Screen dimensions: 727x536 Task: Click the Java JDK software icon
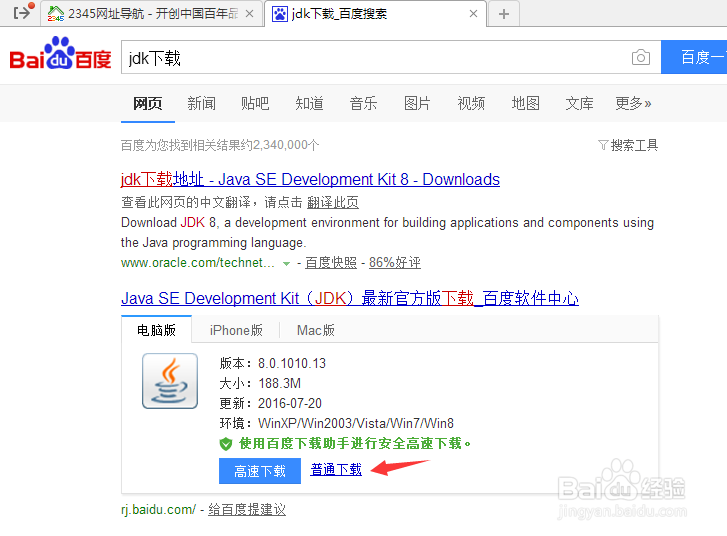tap(170, 381)
